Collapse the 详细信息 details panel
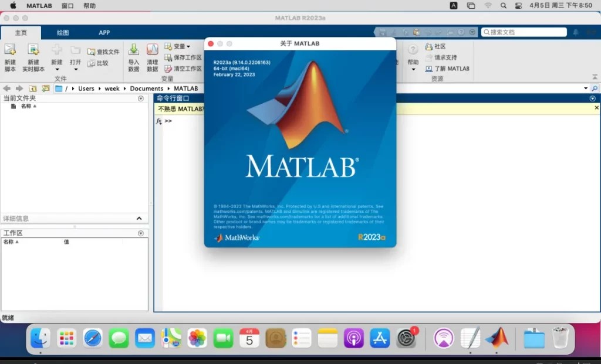601x364 pixels. click(140, 218)
